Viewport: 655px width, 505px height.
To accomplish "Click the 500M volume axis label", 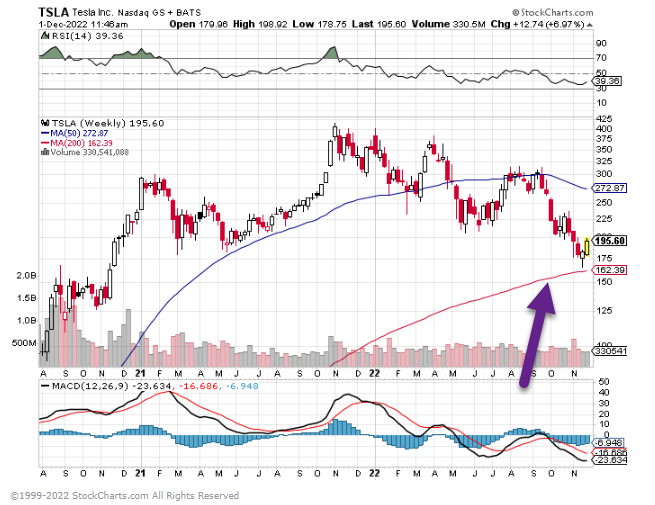I will (24, 343).
